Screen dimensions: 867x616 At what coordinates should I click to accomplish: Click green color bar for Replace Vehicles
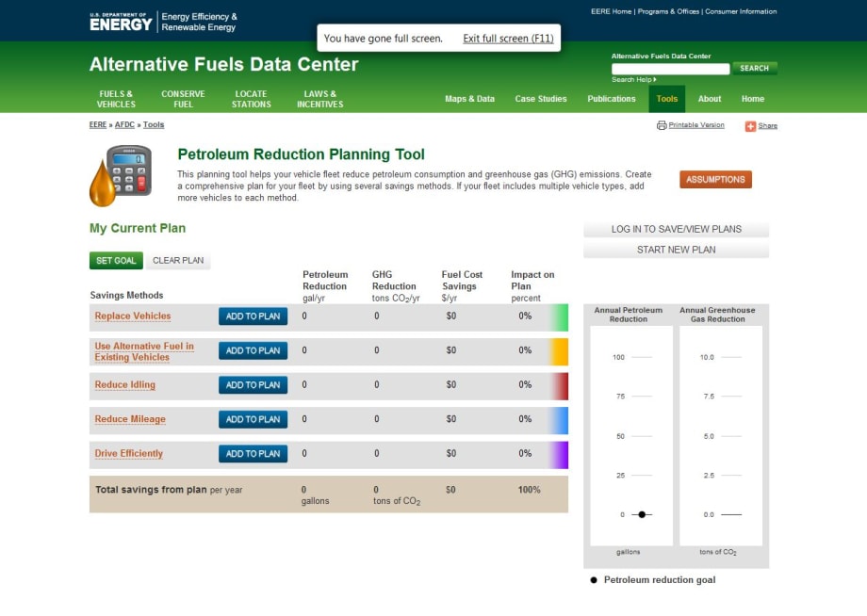(559, 317)
